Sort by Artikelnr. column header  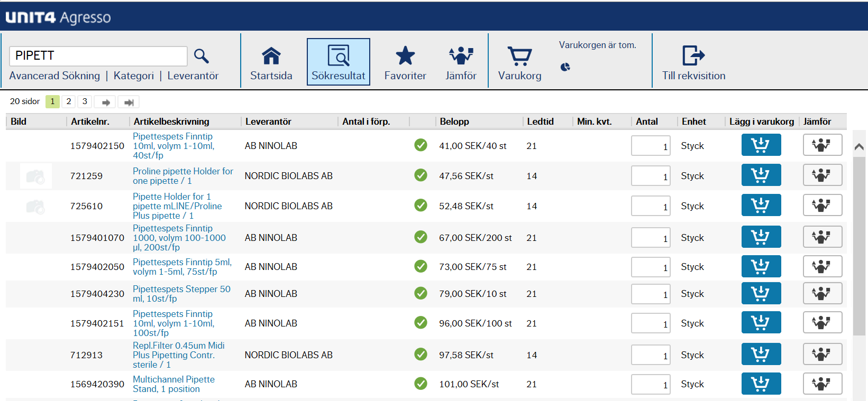90,122
